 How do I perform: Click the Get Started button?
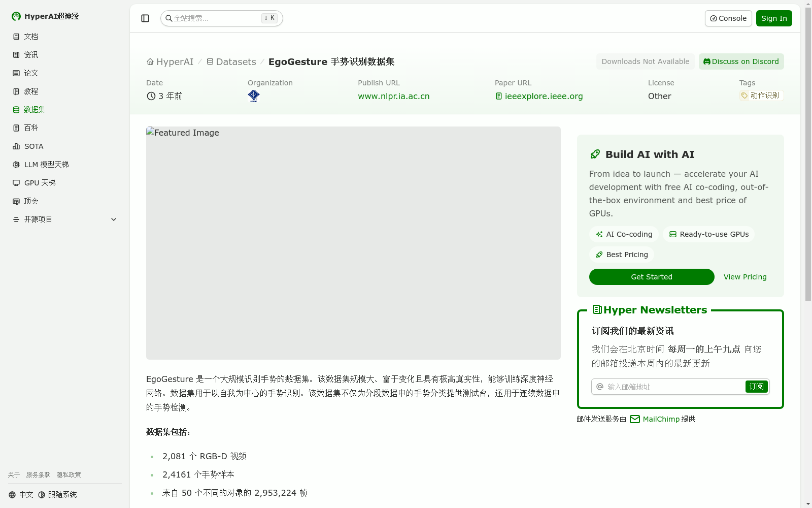[x=652, y=277]
